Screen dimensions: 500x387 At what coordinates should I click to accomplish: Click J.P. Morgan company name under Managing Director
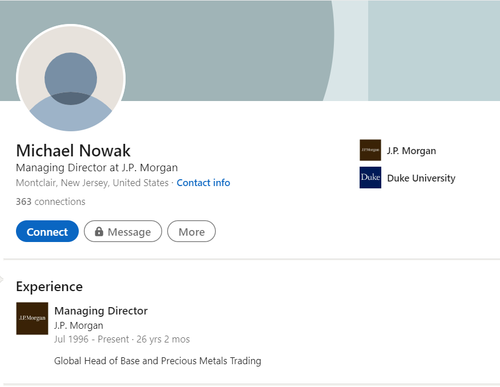[x=79, y=325]
